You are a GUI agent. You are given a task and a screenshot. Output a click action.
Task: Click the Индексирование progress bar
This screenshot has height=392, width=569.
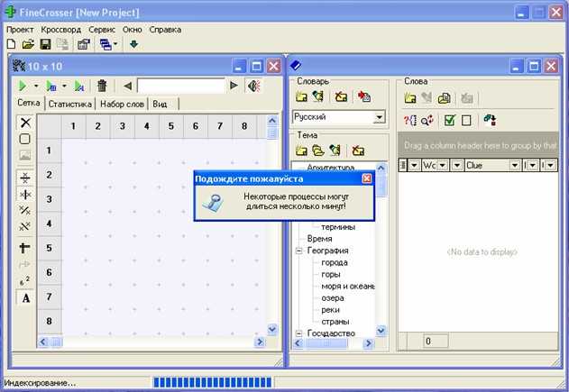212,383
